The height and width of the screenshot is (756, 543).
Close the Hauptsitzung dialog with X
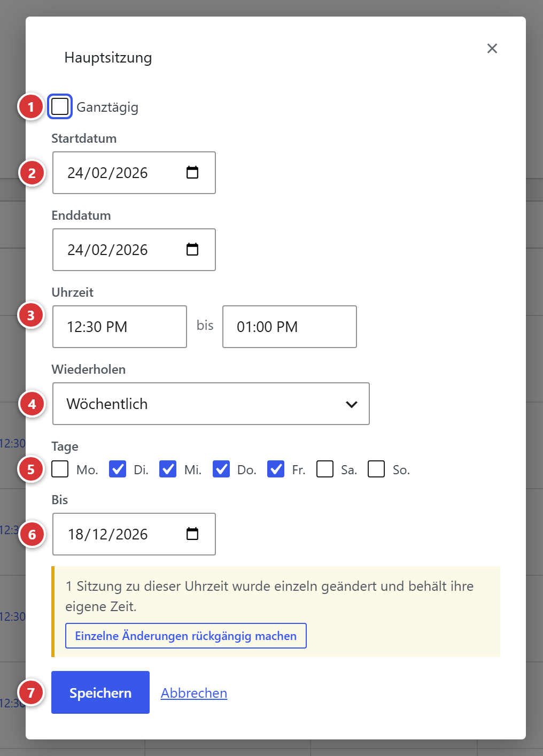pos(492,49)
